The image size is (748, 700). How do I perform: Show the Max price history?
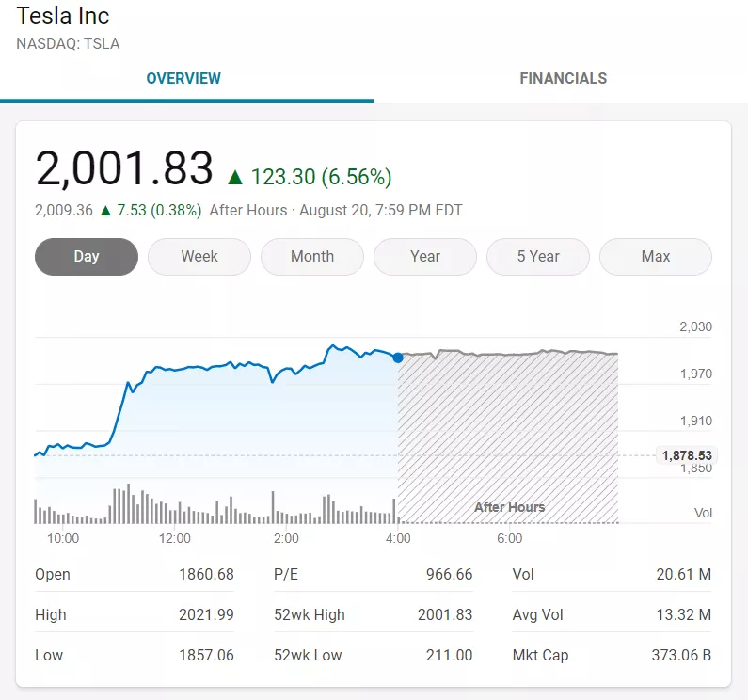[x=656, y=257]
